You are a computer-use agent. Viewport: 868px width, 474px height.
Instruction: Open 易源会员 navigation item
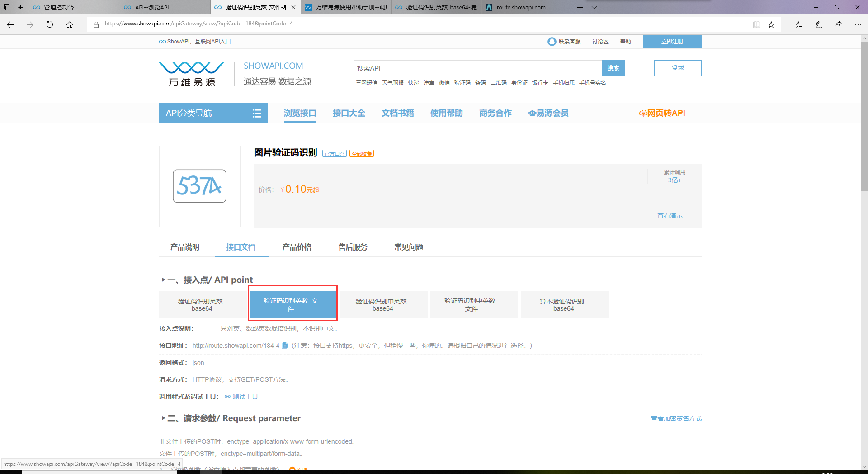[548, 113]
